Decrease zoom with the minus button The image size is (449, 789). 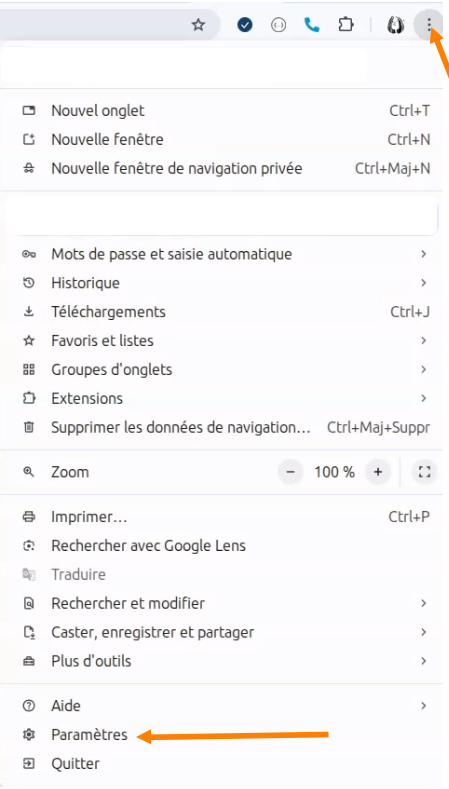[290, 472]
